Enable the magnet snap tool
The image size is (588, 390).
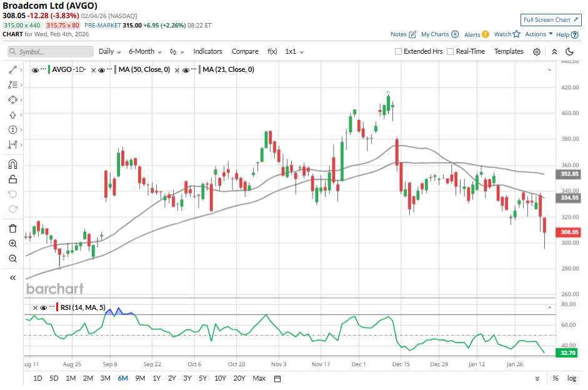click(12, 164)
